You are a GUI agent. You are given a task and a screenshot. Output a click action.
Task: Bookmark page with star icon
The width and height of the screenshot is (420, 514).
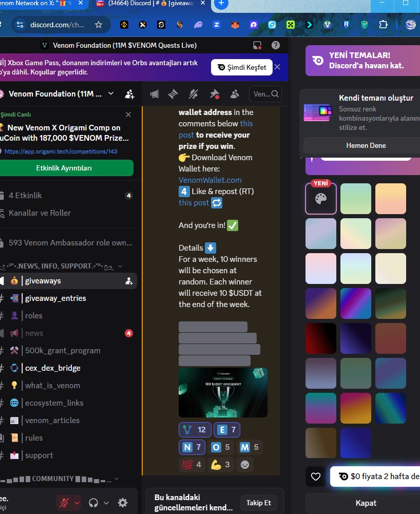tap(99, 25)
